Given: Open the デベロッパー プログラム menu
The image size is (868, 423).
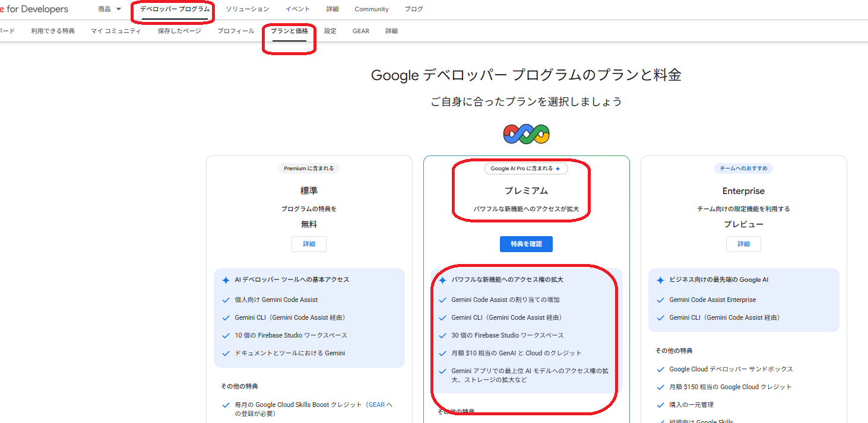Looking at the screenshot, I should pos(172,8).
